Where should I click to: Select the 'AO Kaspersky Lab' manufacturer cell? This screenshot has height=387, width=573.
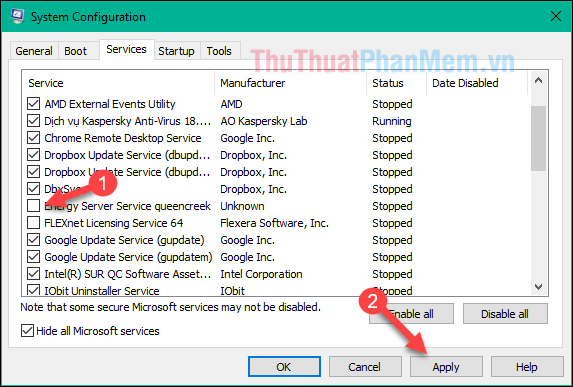(x=264, y=121)
